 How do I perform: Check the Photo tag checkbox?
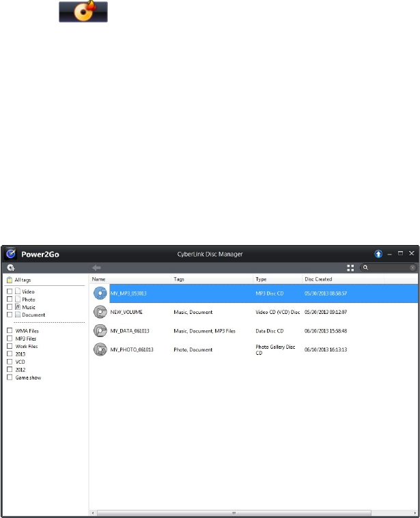10,299
